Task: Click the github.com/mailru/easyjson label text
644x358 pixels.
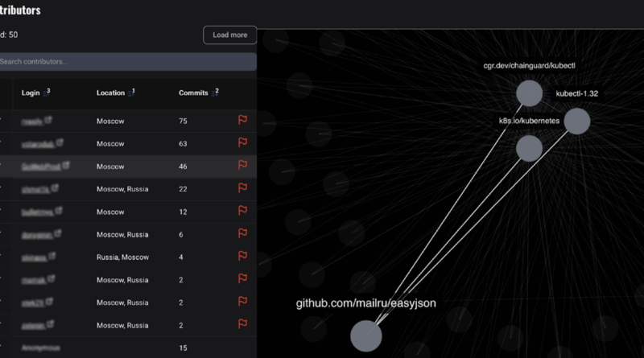Action: [366, 303]
